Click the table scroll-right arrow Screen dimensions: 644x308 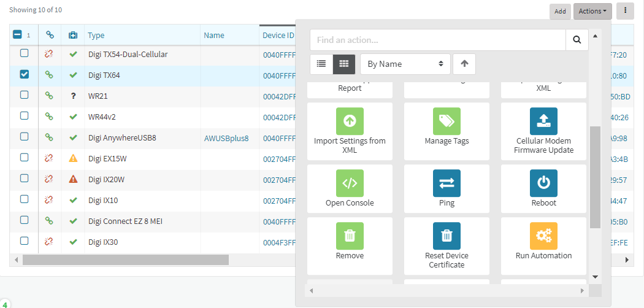(x=627, y=260)
